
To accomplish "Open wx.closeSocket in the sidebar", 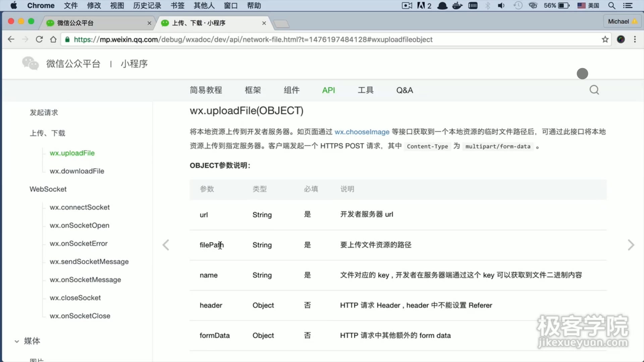I will [75, 298].
